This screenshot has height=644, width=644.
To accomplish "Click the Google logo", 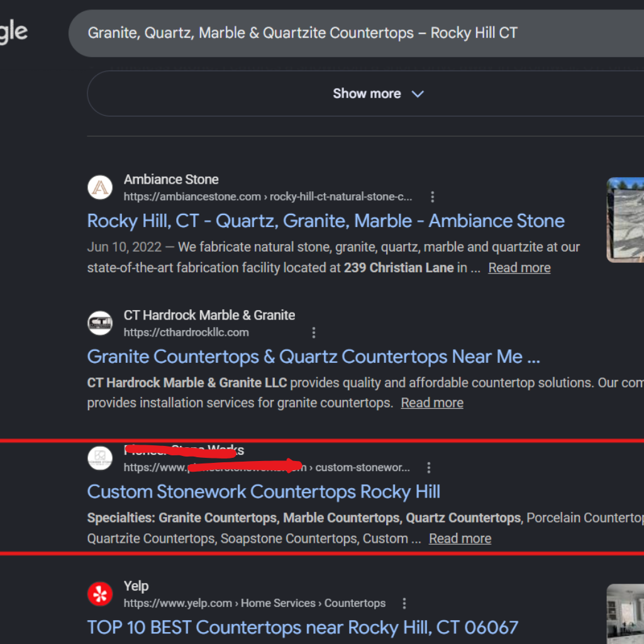I will tap(13, 32).
